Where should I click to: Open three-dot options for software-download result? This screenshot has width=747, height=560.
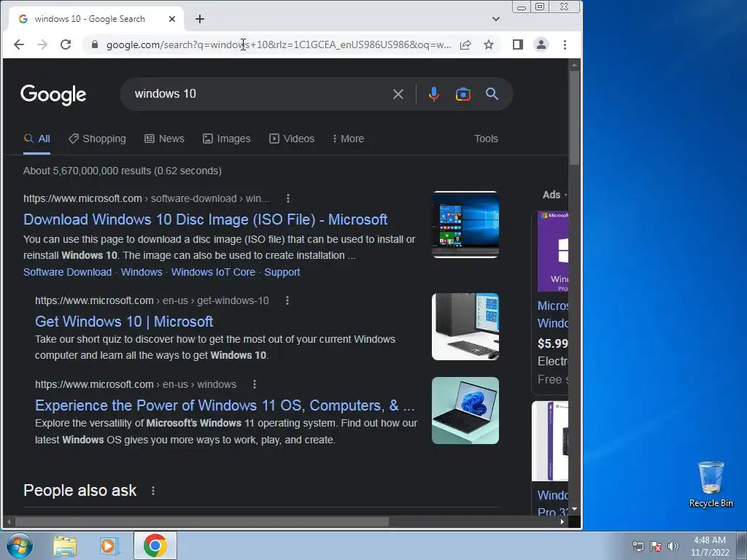(287, 198)
